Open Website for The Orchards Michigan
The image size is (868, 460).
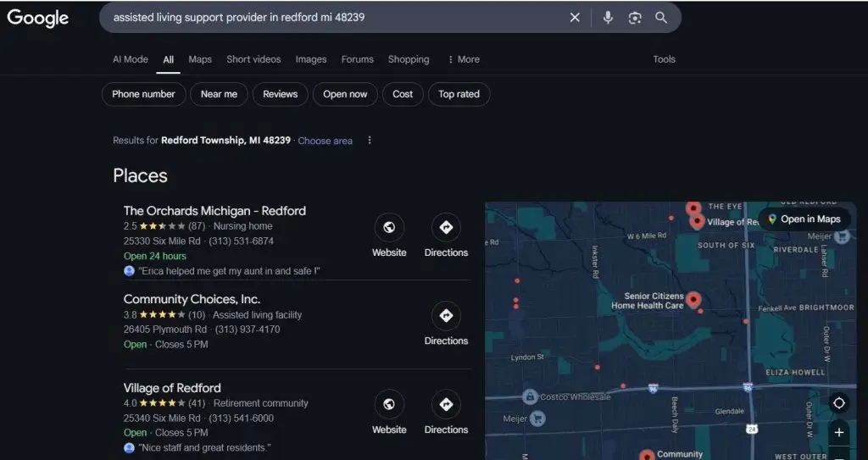tap(389, 236)
